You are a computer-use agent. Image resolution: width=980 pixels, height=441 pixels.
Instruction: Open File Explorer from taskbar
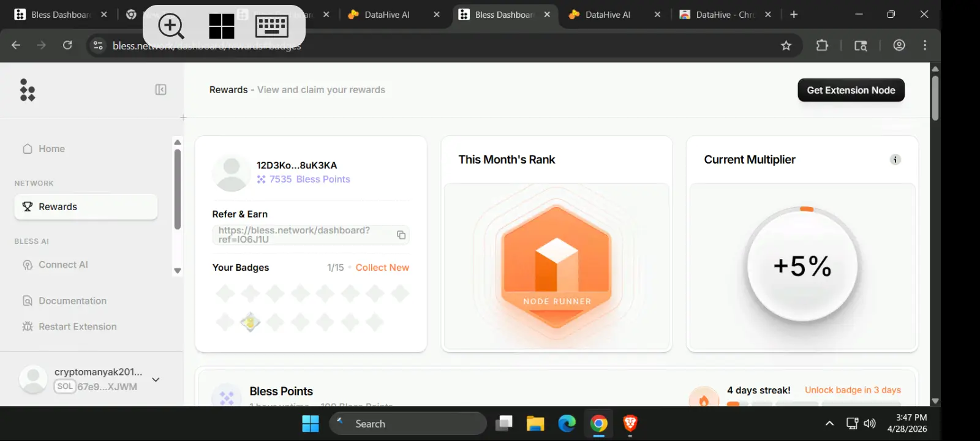(535, 423)
